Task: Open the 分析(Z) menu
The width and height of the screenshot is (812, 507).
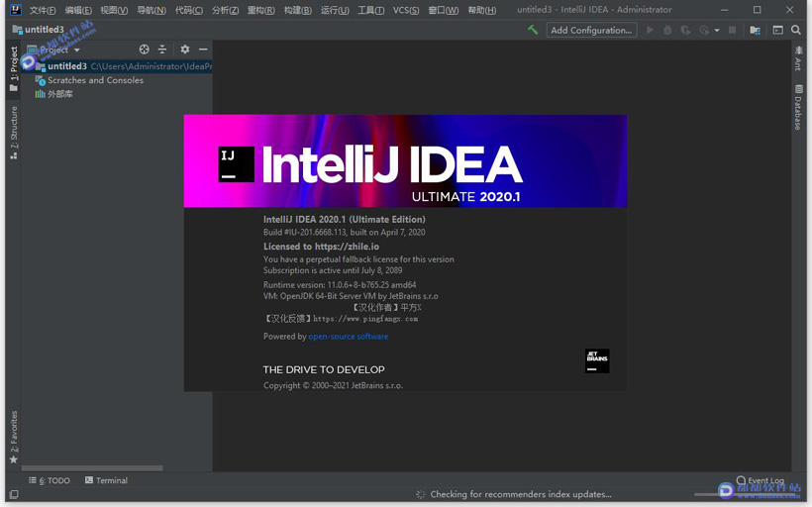Action: pos(225,10)
